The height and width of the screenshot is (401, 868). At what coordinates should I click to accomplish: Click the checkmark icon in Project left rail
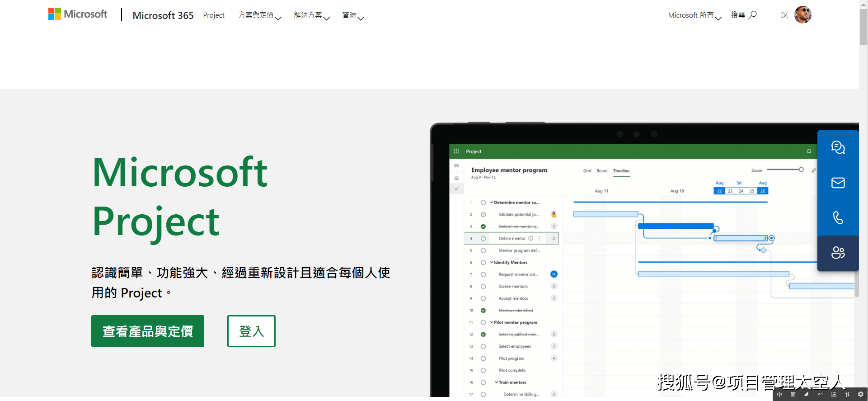pyautogui.click(x=456, y=189)
